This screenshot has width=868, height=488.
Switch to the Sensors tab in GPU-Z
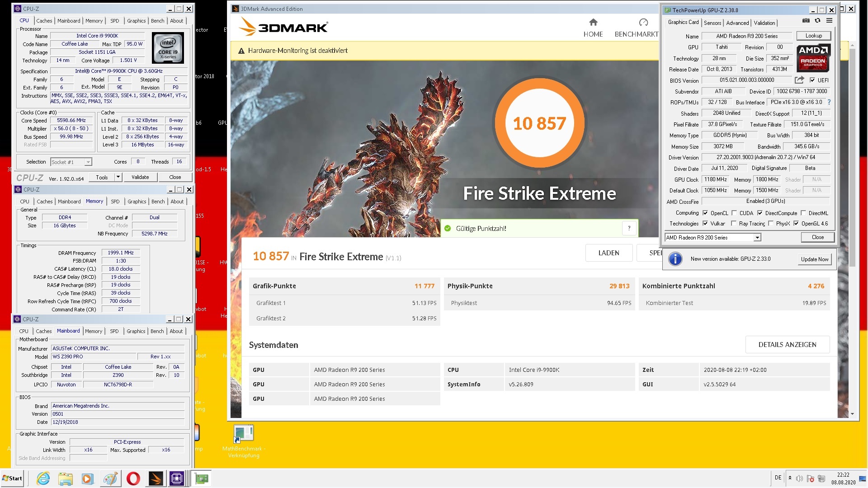pyautogui.click(x=712, y=23)
